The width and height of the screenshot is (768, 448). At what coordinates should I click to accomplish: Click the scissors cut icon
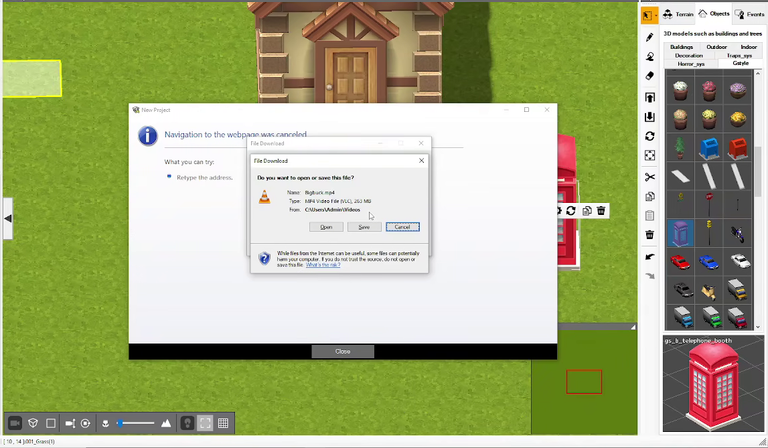coord(649,177)
